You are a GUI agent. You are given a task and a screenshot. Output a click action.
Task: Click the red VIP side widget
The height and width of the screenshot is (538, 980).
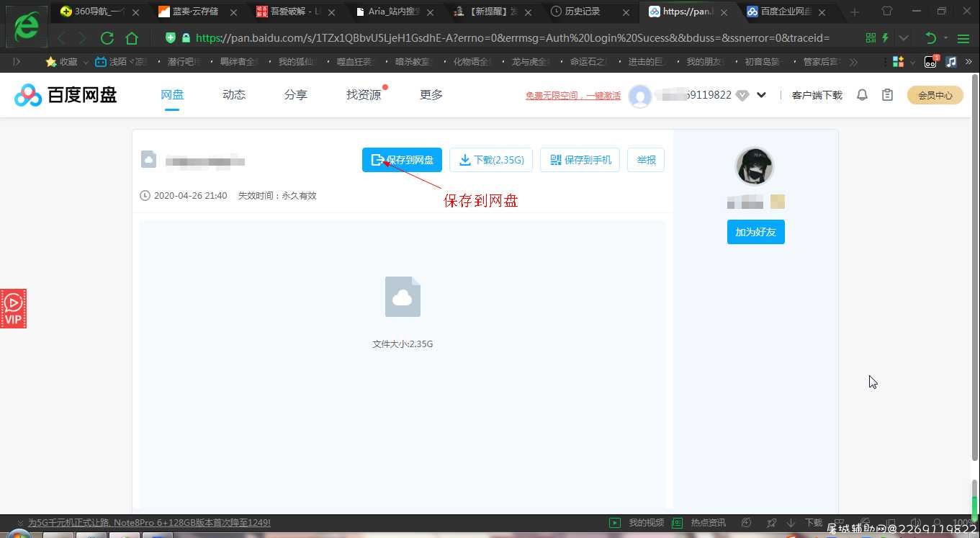point(13,308)
